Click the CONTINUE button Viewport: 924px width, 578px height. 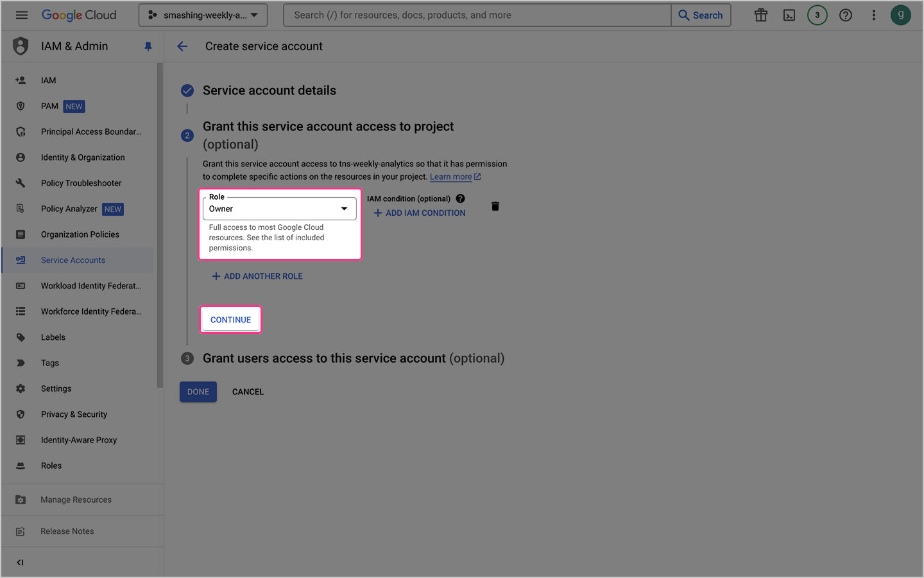pos(230,319)
